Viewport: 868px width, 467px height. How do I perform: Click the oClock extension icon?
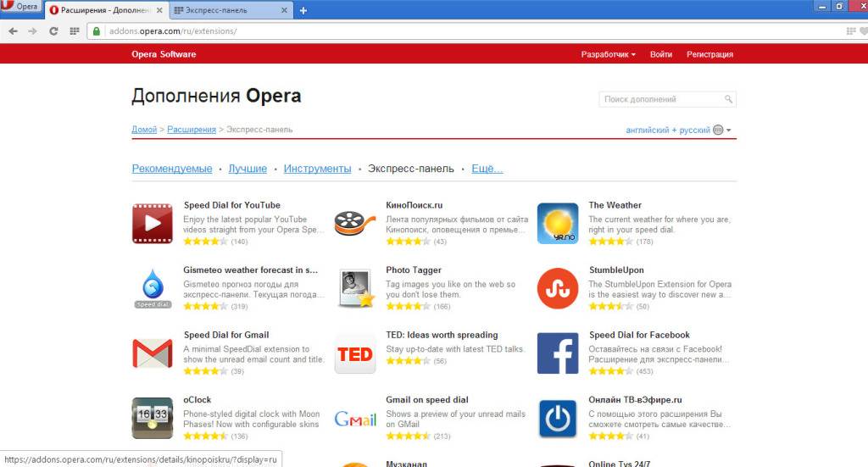coord(152,419)
